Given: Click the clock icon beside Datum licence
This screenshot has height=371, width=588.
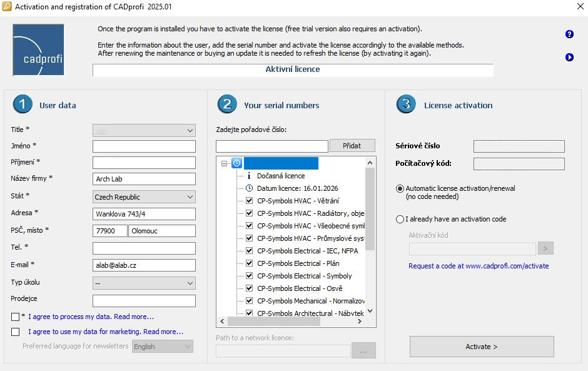Looking at the screenshot, I should coord(249,188).
